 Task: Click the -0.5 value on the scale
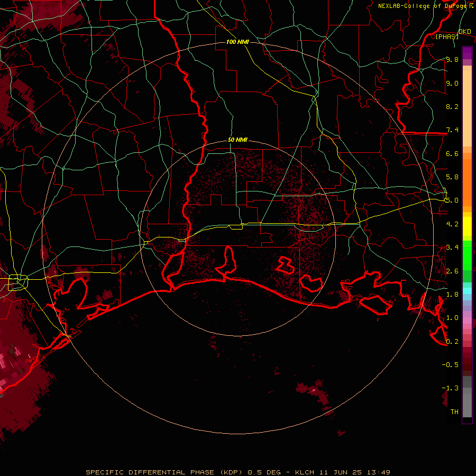[450, 364]
